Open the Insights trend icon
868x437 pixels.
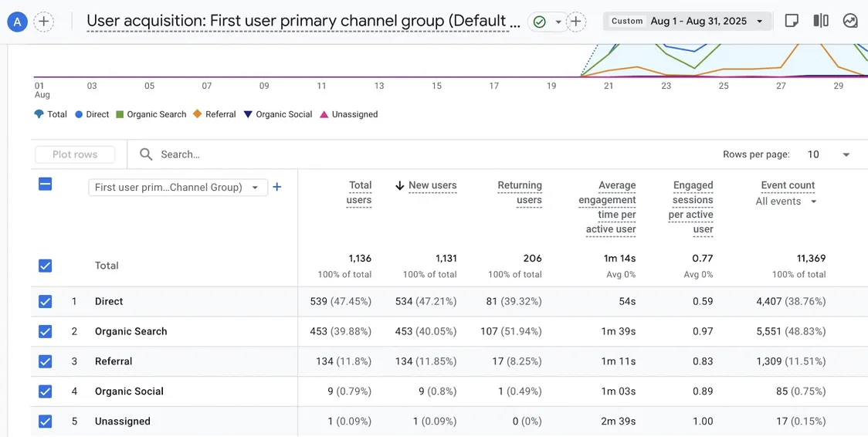coord(849,21)
